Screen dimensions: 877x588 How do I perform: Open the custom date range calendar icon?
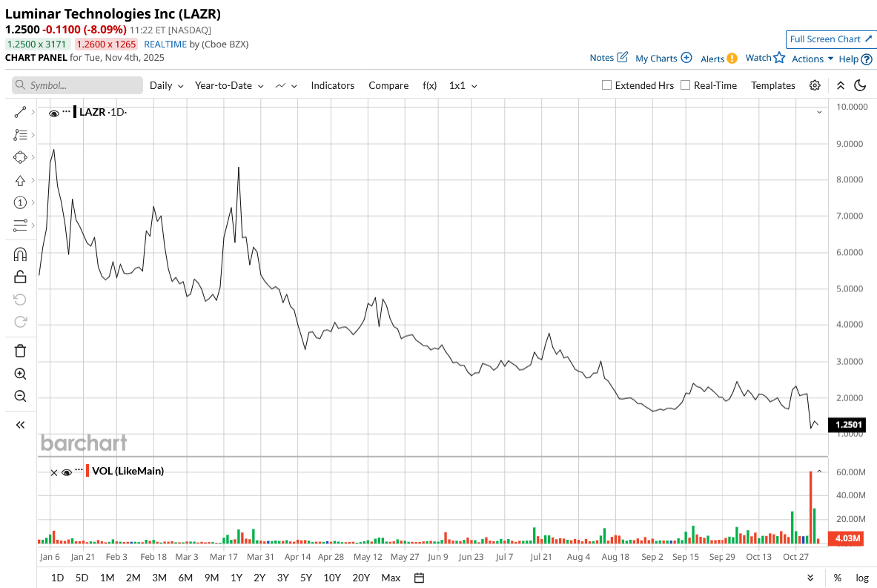pyautogui.click(x=419, y=578)
